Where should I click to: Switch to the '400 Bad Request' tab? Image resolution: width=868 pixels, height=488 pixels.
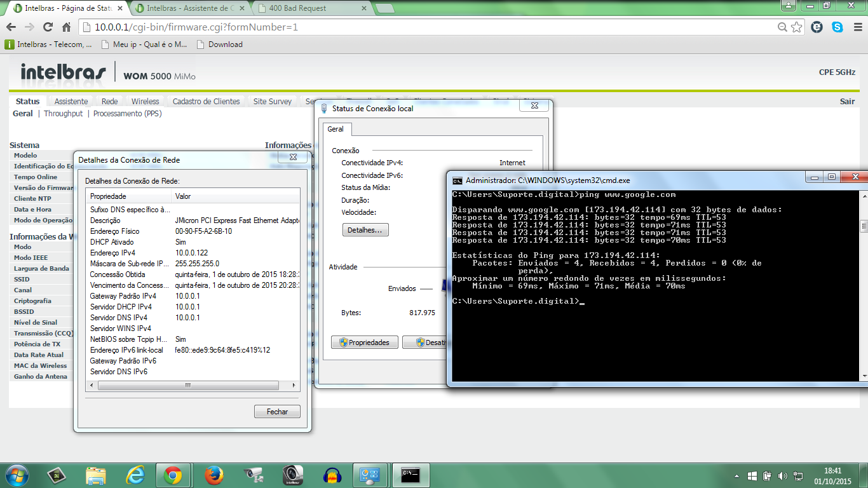click(311, 8)
